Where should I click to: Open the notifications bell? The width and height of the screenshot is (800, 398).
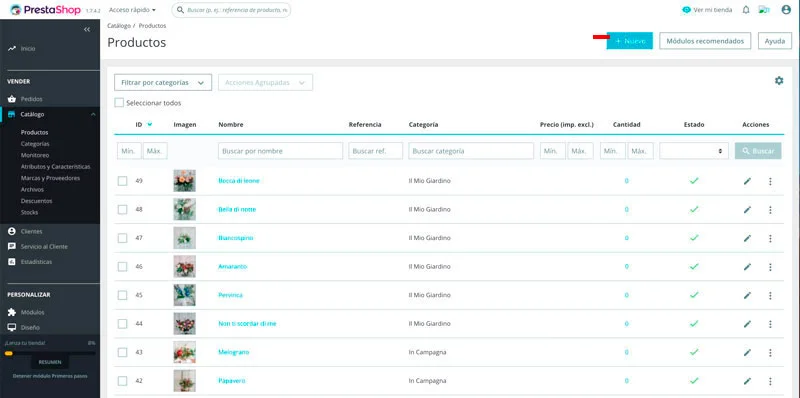point(746,10)
